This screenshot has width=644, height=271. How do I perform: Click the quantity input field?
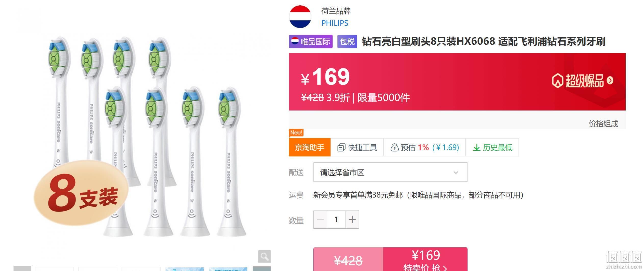(336, 219)
